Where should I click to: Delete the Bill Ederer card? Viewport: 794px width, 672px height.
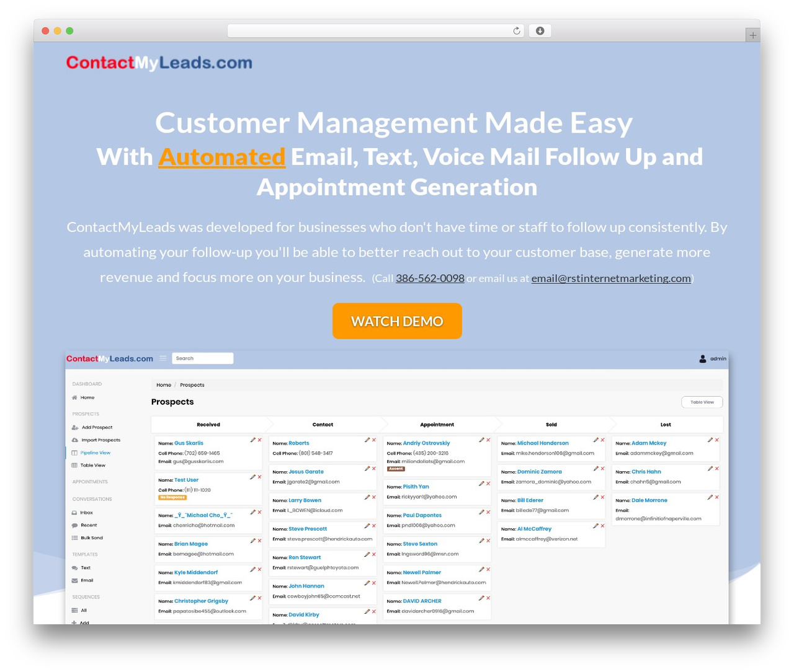[602, 497]
